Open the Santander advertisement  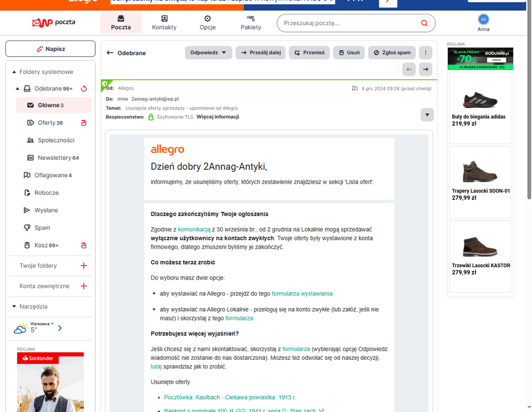click(50, 382)
